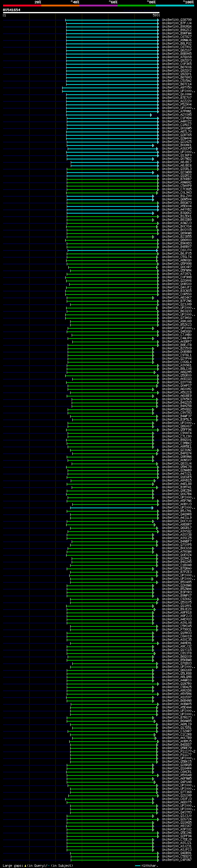Open hit UniRef100_B9GMQ4
The image size is (197, 868).
point(177,26)
